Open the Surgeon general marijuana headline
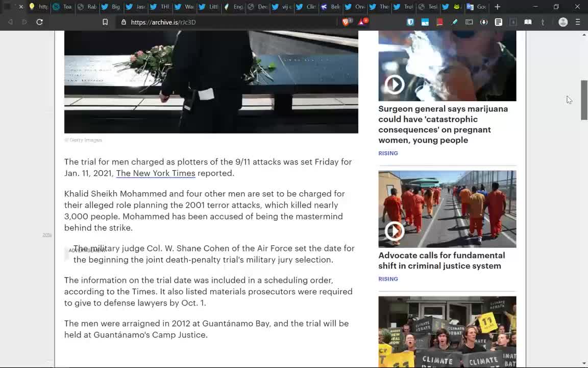 tap(443, 124)
